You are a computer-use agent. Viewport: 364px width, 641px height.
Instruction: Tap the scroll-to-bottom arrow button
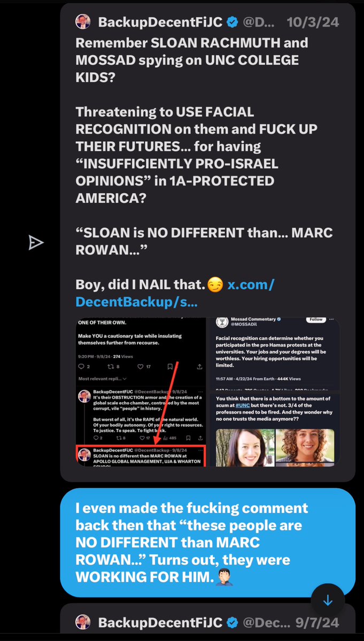(x=328, y=600)
